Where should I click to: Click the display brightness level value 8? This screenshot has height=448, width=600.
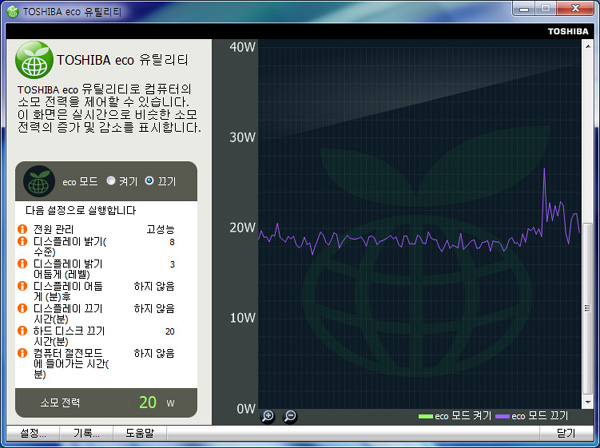click(x=172, y=242)
